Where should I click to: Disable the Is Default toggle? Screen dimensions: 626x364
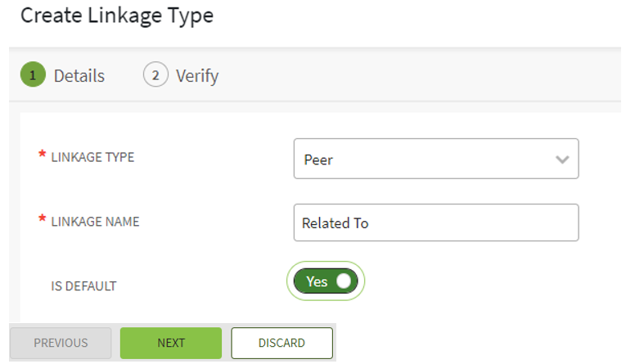325,281
